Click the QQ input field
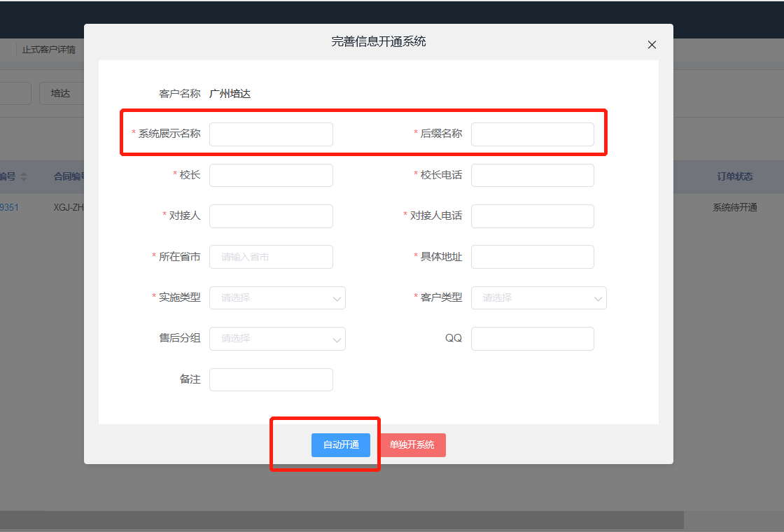 coord(533,339)
